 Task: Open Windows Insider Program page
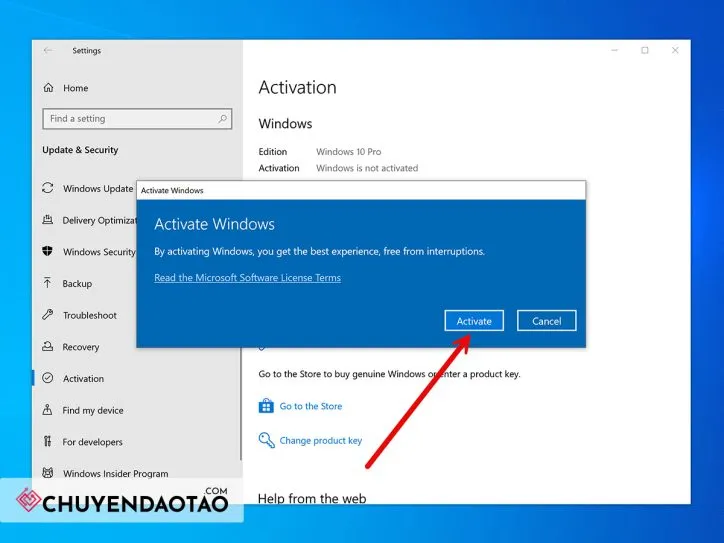point(115,474)
